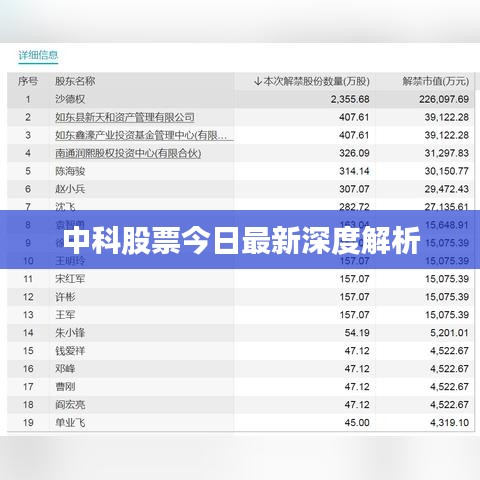Click the 序号 column header
Screen dimensions: 480x480
coord(28,81)
